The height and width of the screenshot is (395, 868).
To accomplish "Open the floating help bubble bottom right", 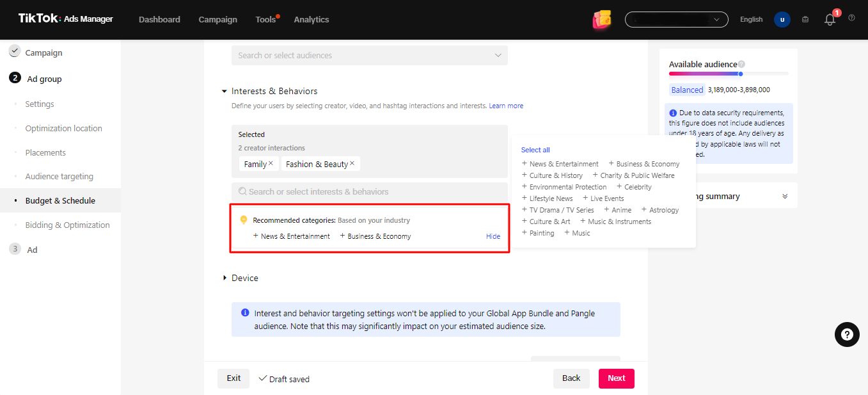I will (x=847, y=334).
